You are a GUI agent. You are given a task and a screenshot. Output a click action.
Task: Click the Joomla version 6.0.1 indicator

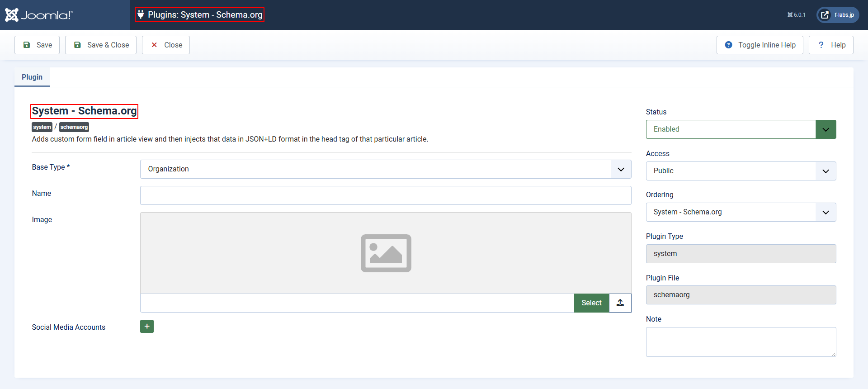pyautogui.click(x=796, y=15)
